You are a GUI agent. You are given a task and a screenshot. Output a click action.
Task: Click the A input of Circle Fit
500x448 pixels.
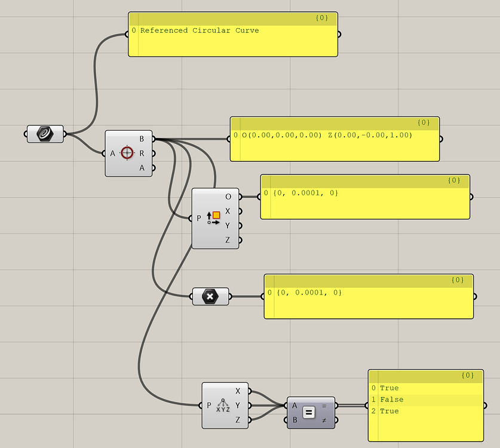coord(112,154)
